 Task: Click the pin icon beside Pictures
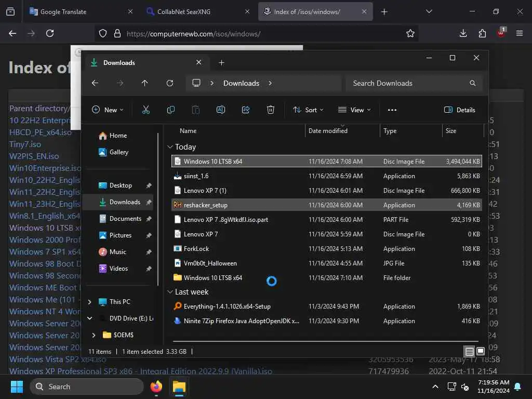click(x=149, y=235)
